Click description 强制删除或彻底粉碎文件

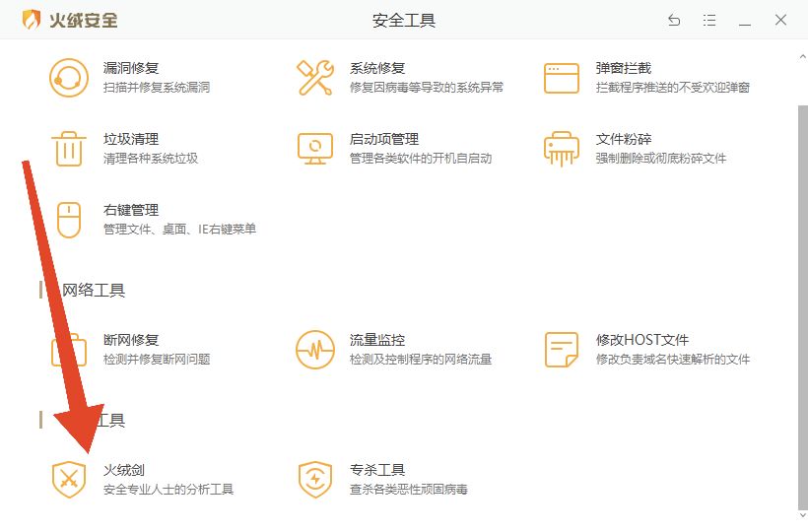pyautogui.click(x=661, y=158)
